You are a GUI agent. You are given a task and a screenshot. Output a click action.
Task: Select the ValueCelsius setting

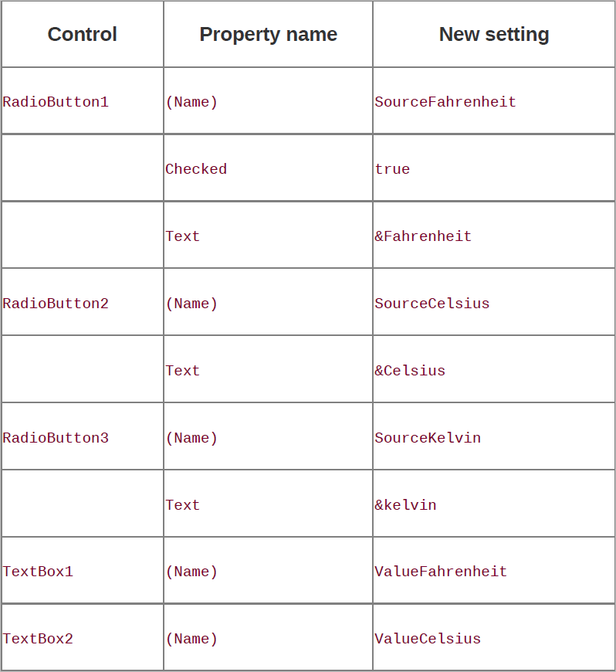pos(428,639)
